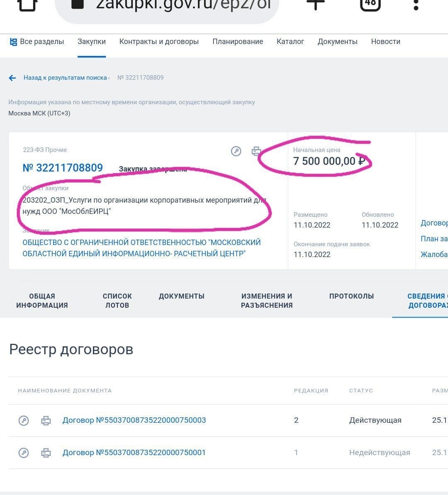This screenshot has height=495, width=448.
Task: Click purchase number 32211708809 link
Action: [x=63, y=168]
